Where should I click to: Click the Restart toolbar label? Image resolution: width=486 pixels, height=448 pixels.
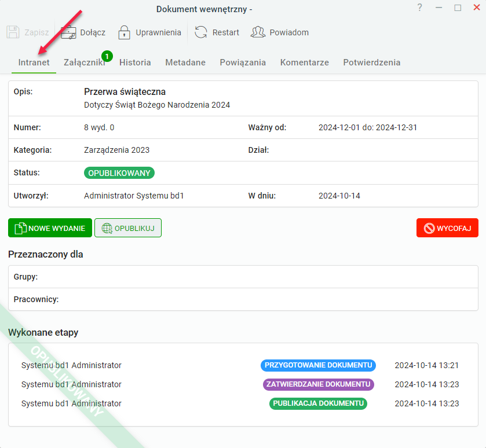(x=226, y=32)
